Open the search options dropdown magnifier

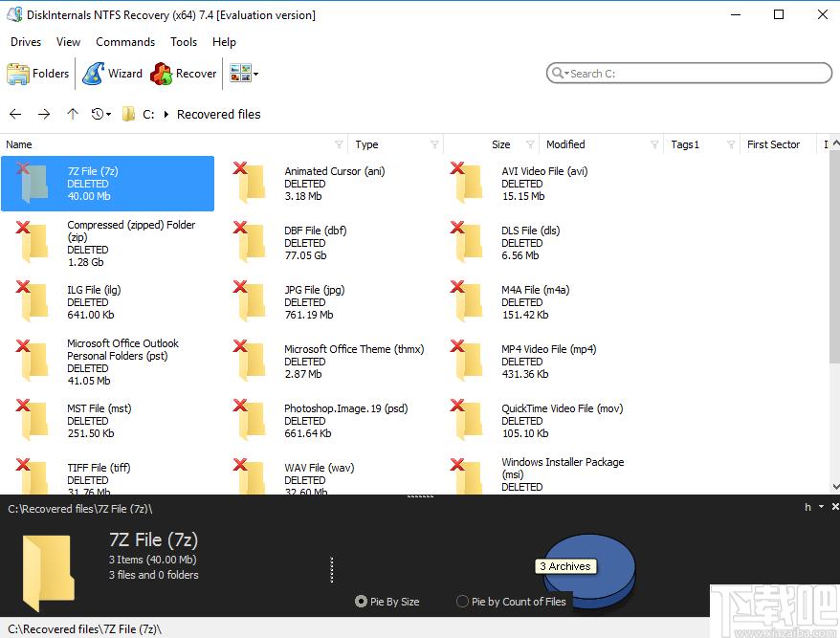tap(561, 73)
